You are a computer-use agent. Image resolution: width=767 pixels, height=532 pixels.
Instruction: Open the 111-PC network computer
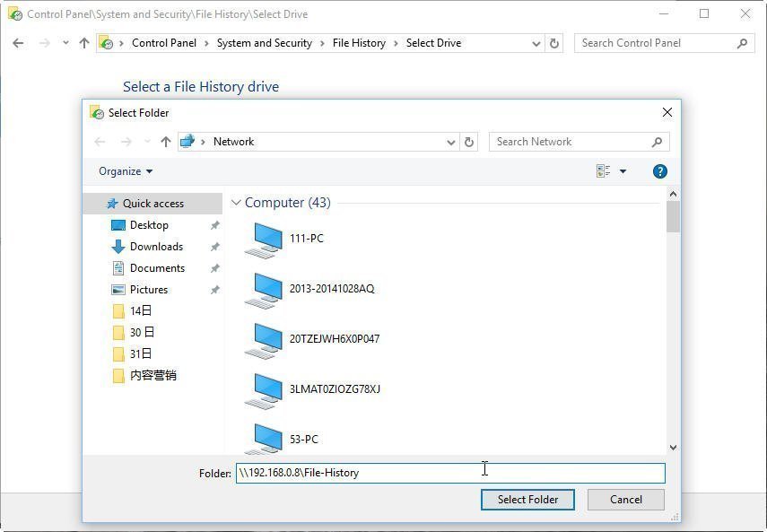pos(306,239)
